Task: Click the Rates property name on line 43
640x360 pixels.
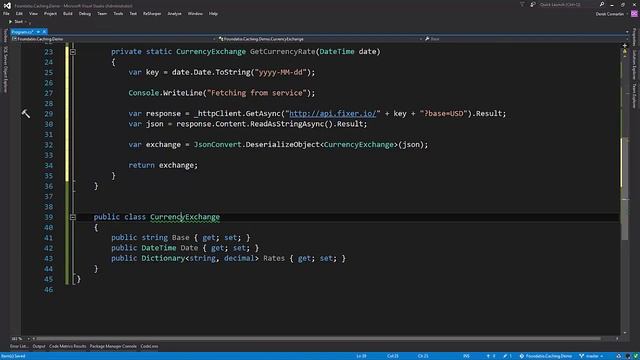Action: pos(274,258)
